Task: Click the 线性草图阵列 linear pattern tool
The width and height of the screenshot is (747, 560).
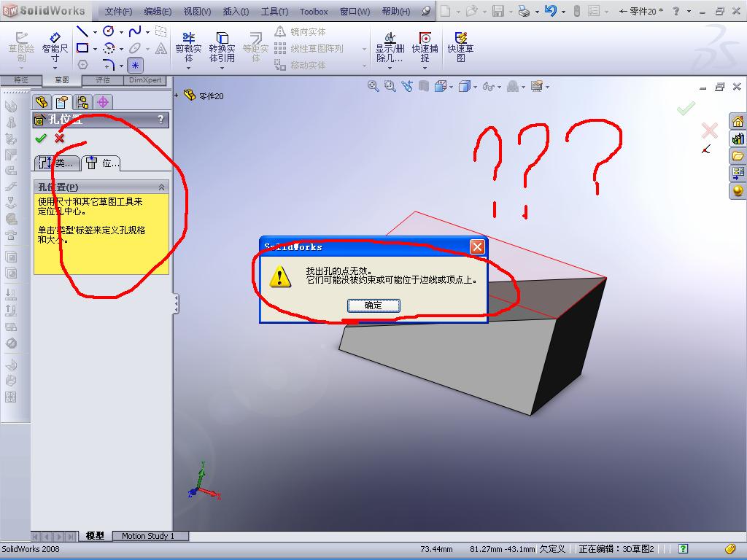Action: point(309,49)
